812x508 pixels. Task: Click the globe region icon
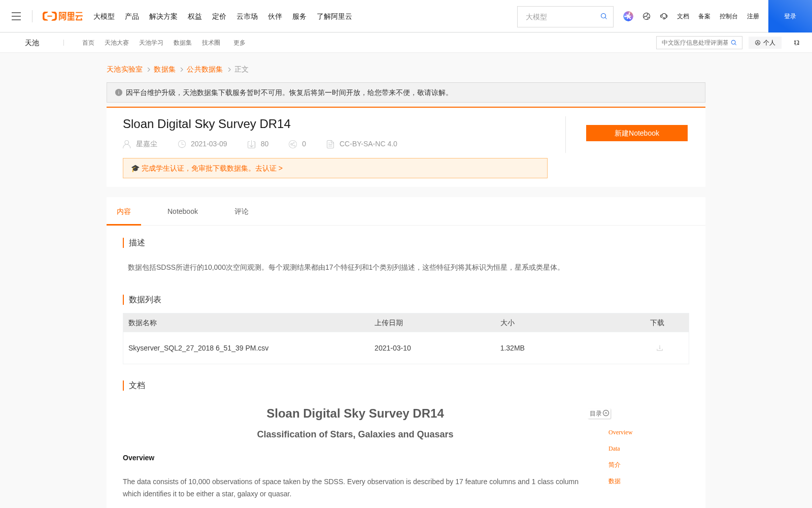point(647,16)
